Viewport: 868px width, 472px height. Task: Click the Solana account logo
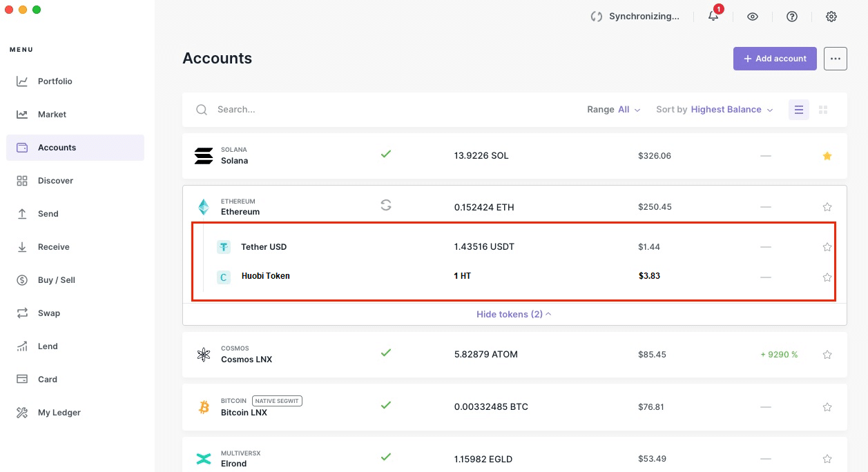(x=204, y=156)
